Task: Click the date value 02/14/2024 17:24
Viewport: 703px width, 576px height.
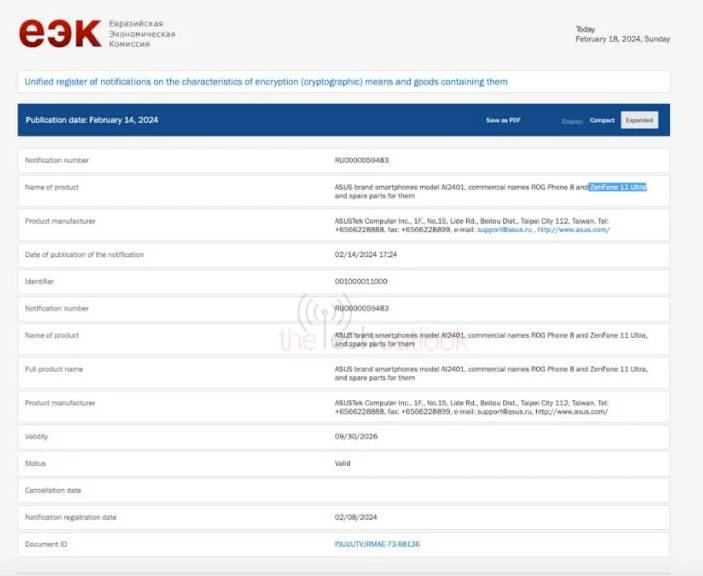Action: coord(366,255)
